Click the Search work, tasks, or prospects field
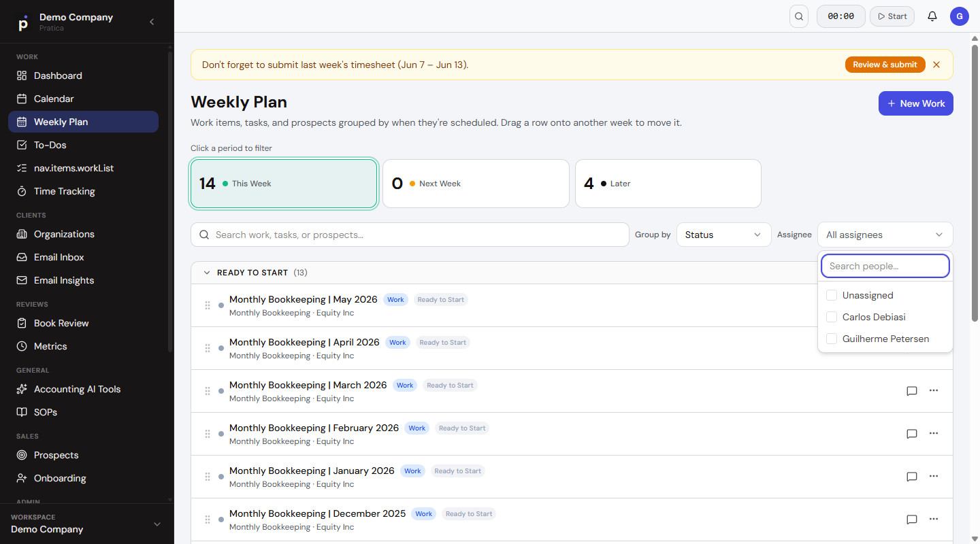 point(410,235)
